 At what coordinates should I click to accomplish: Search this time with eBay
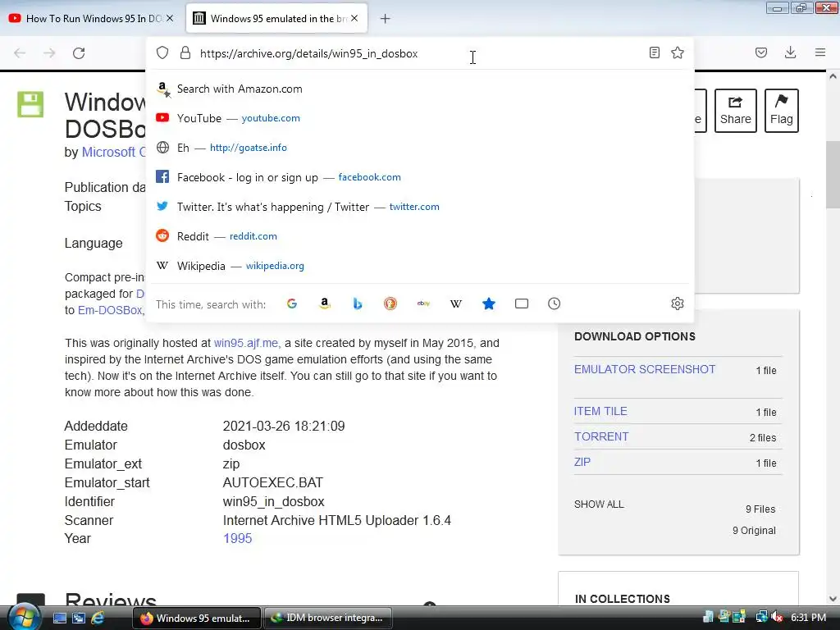[x=423, y=304]
